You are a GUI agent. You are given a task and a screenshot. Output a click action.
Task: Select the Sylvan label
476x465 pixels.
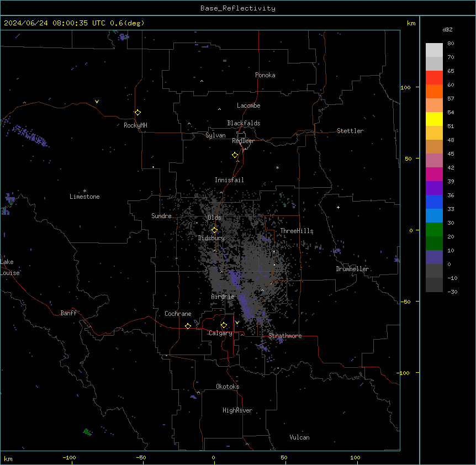(215, 135)
